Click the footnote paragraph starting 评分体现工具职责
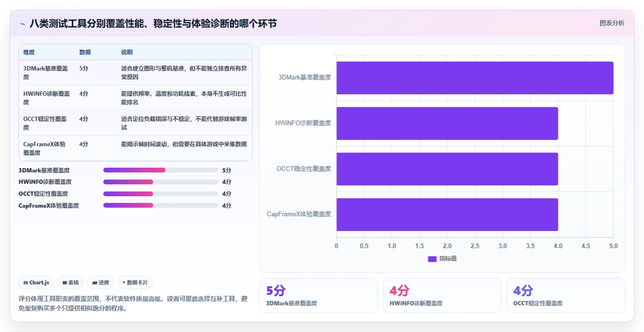 [133, 303]
